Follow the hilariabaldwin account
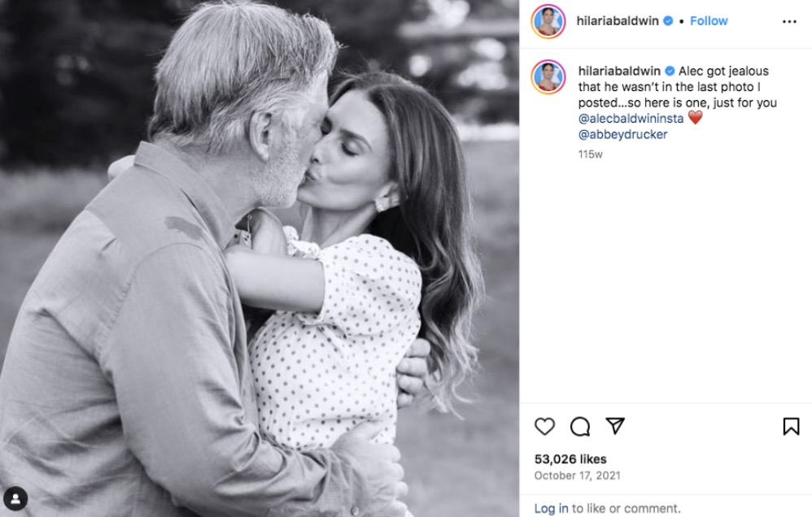 709,21
